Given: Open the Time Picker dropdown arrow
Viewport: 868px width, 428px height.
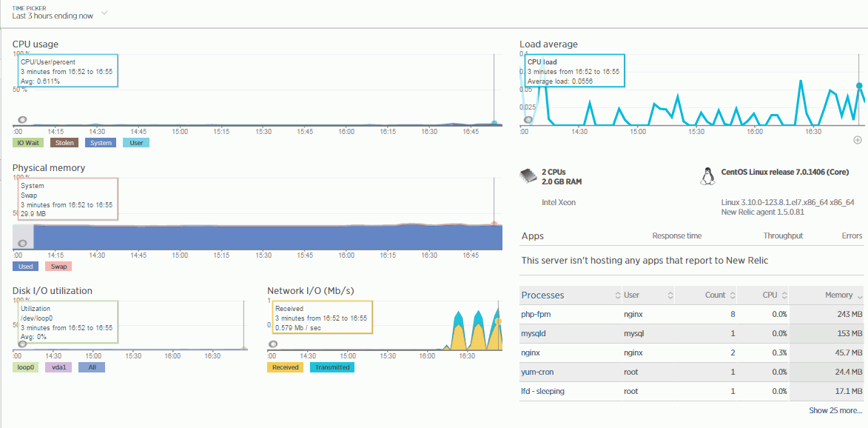Looking at the screenshot, I should [x=104, y=13].
